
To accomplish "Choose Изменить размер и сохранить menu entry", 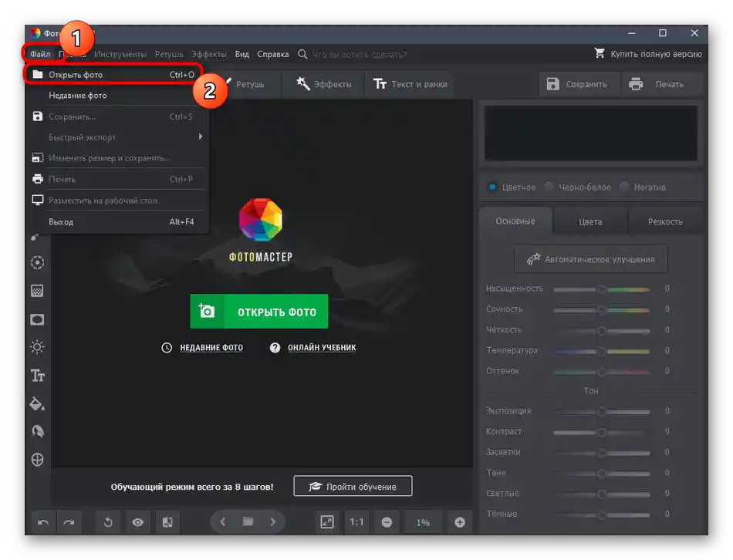I will pyautogui.click(x=117, y=158).
